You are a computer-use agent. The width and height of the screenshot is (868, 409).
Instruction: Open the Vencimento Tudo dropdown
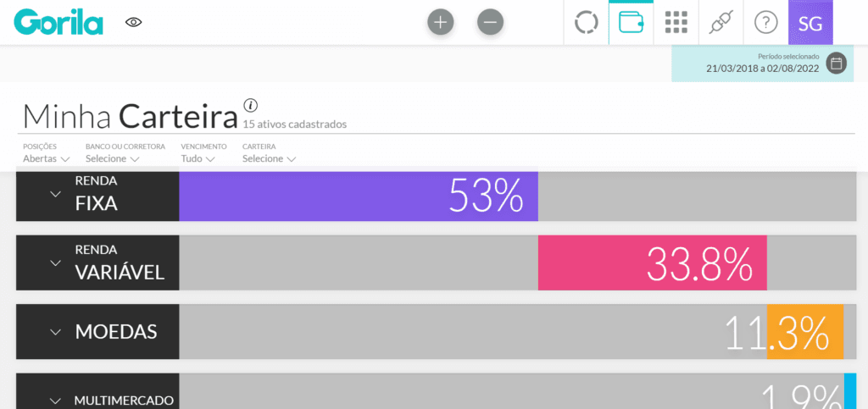coord(203,153)
